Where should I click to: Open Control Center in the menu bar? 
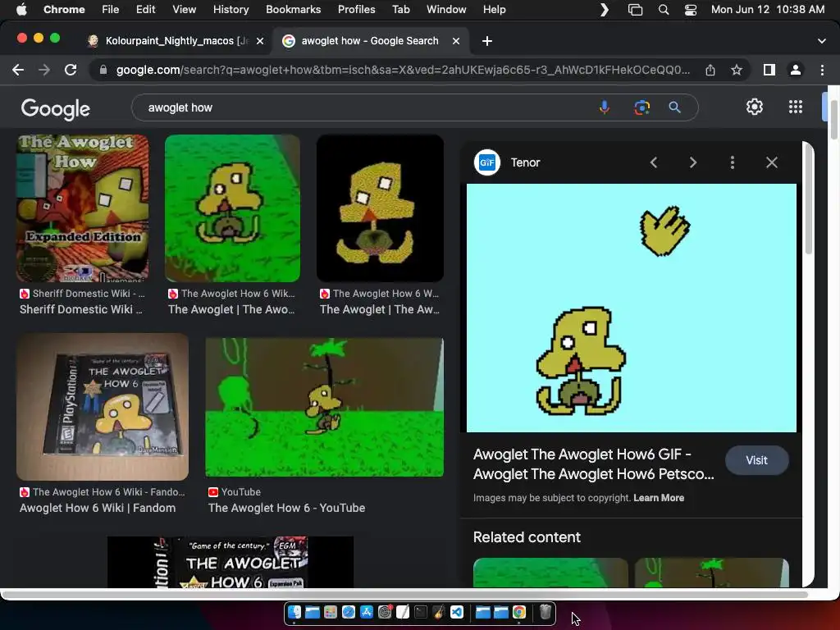[x=691, y=10]
